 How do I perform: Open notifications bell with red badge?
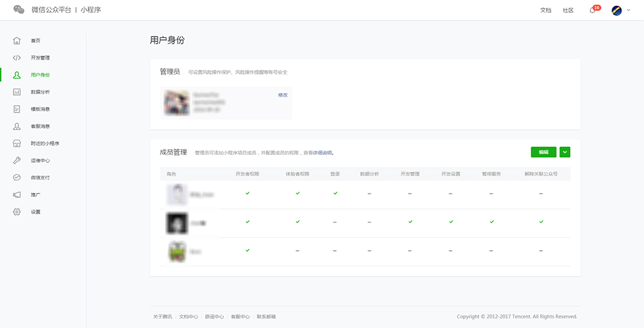(592, 10)
